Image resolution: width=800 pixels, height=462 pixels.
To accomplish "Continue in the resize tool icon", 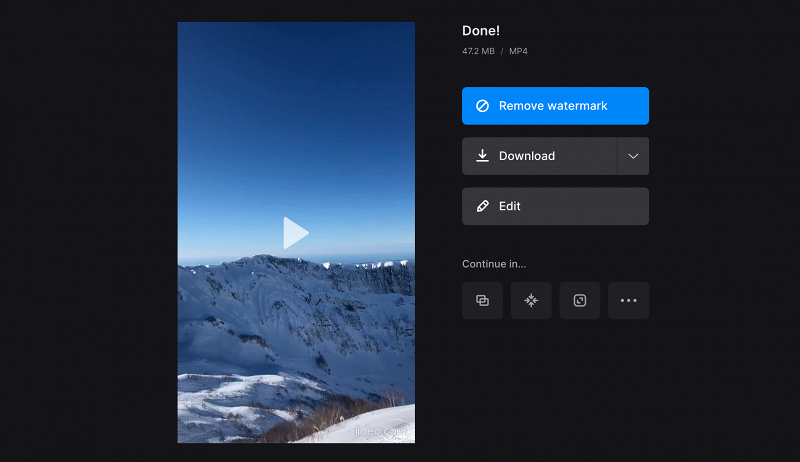I will point(580,300).
